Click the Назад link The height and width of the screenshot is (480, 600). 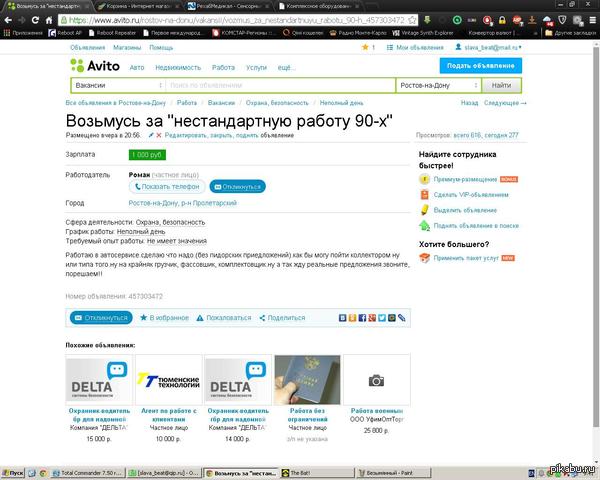point(469,103)
